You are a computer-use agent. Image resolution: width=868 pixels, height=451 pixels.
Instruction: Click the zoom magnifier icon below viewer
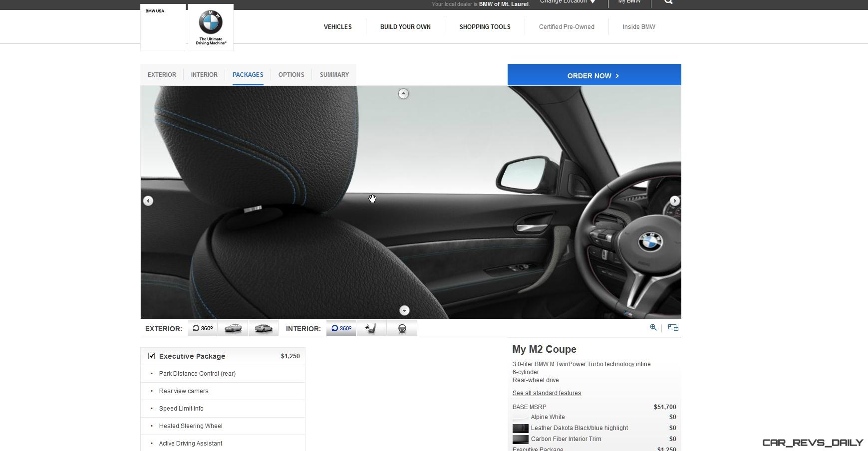click(653, 328)
